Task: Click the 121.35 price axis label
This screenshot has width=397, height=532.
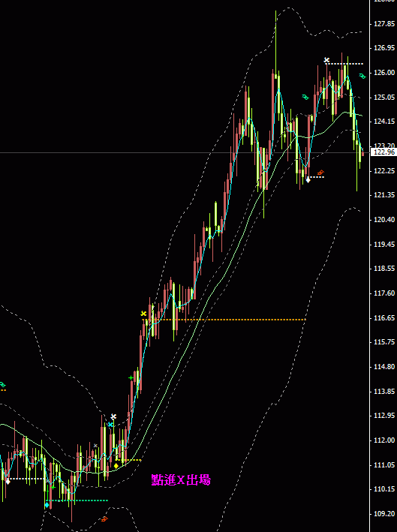Action: [x=384, y=195]
